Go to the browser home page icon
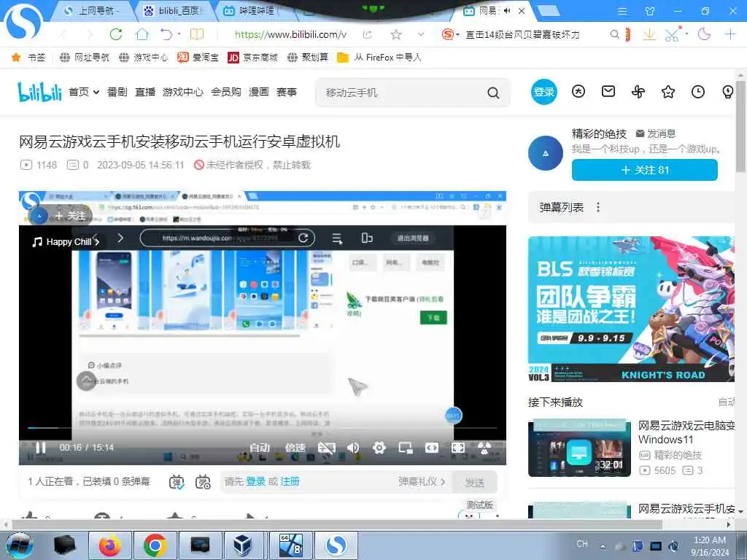This screenshot has width=747, height=560. (142, 34)
